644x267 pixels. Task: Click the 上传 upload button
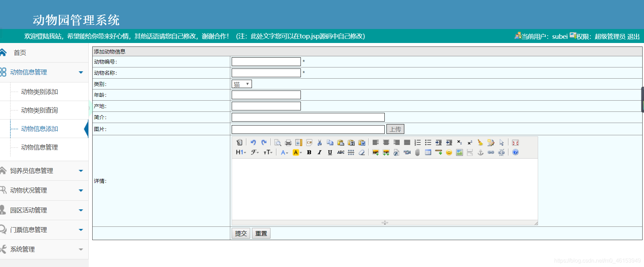(395, 129)
